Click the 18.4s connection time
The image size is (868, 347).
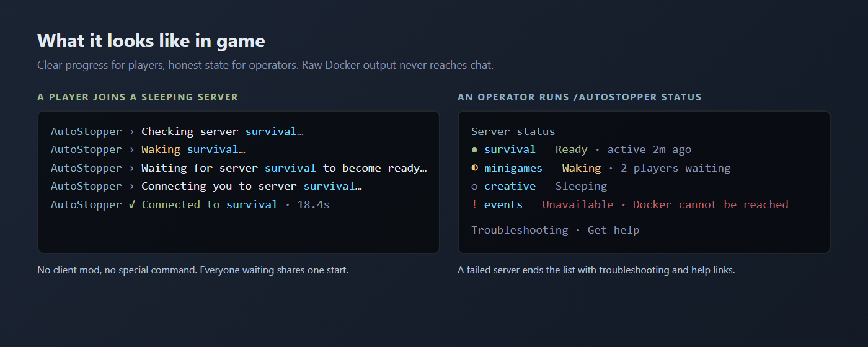313,204
